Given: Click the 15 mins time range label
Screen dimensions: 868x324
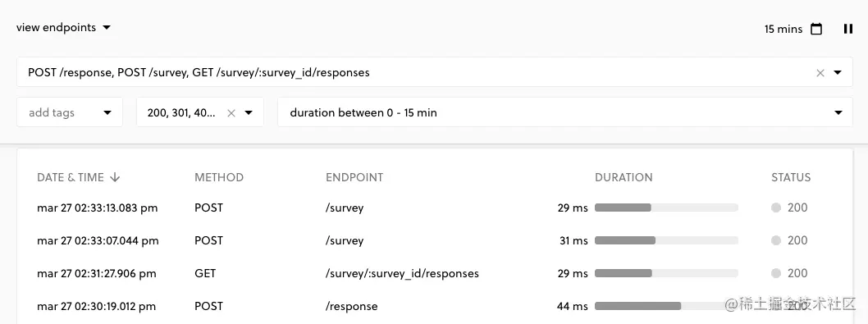Looking at the screenshot, I should click(x=783, y=29).
